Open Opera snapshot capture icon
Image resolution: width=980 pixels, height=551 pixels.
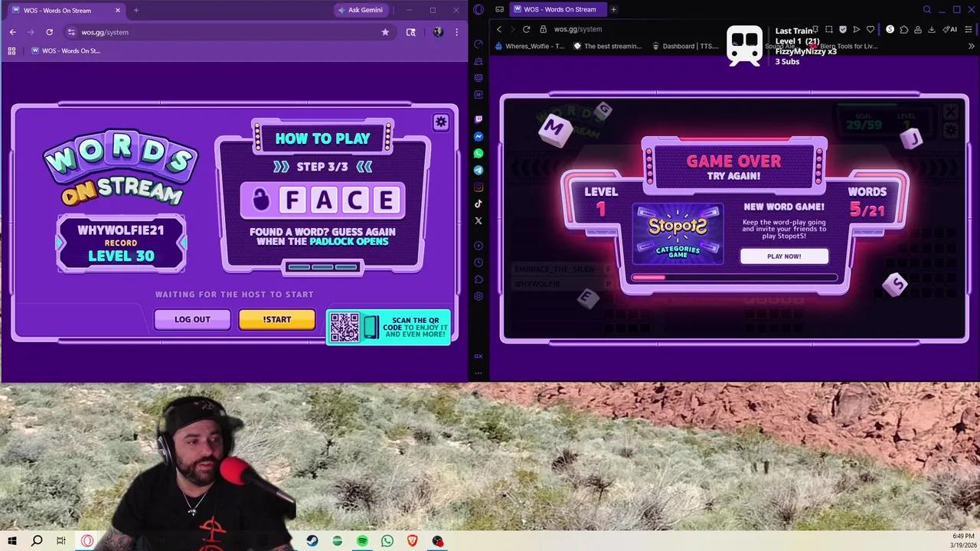click(829, 29)
